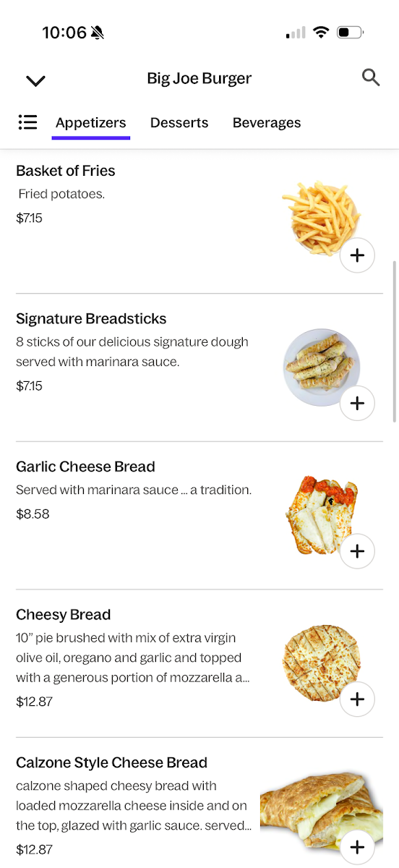Select the Appetizers tab
399x868 pixels.
point(91,123)
